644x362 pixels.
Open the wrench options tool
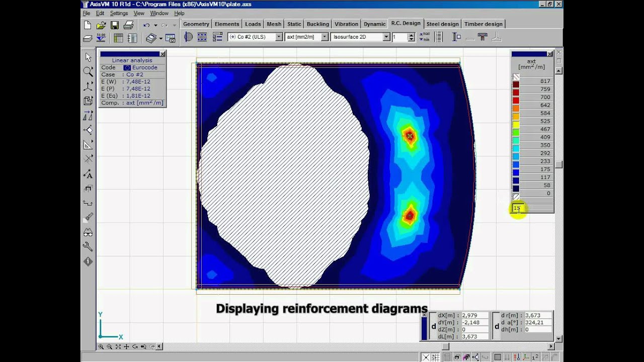pyautogui.click(x=89, y=247)
